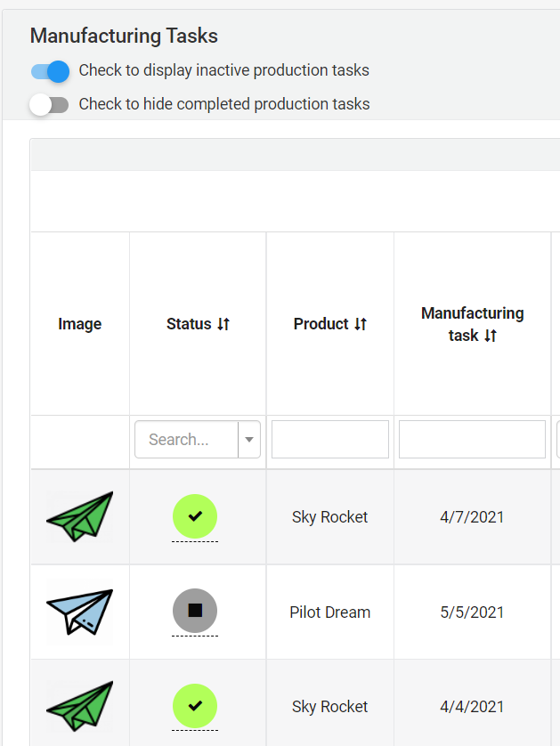Disable display of inactive production tasks
560x746 pixels.
[x=50, y=71]
